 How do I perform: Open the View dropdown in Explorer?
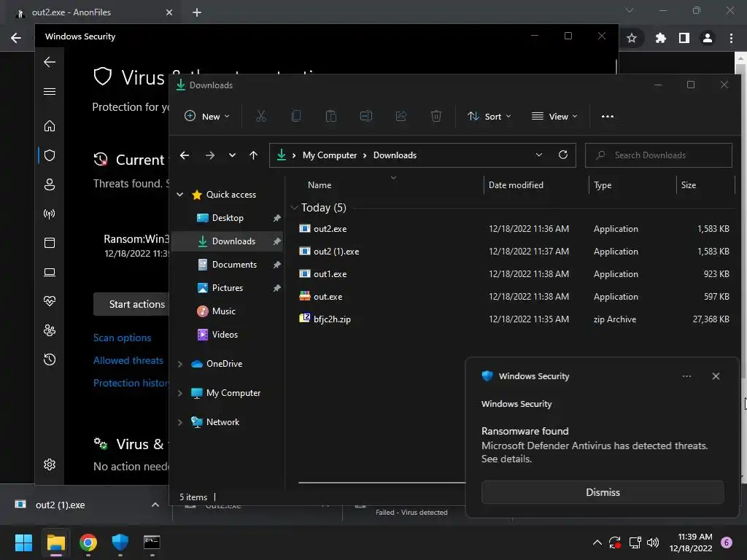(x=554, y=116)
